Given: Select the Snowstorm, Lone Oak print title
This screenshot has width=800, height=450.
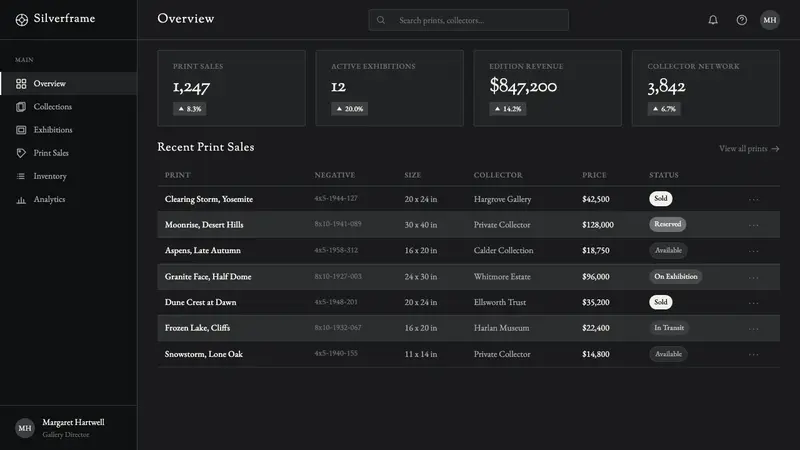Looking at the screenshot, I should point(204,354).
